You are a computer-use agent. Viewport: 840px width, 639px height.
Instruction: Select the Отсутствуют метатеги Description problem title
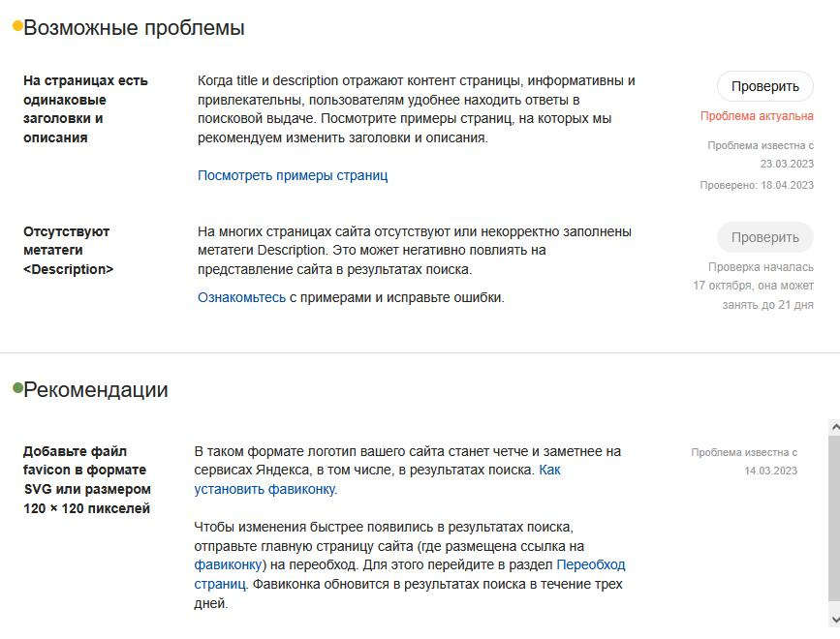click(x=68, y=250)
